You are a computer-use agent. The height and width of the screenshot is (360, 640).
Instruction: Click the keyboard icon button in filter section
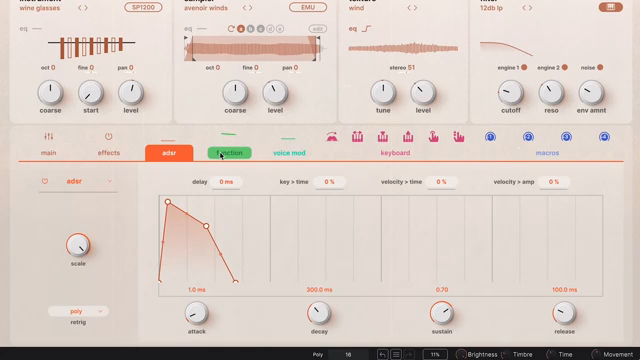click(x=611, y=7)
